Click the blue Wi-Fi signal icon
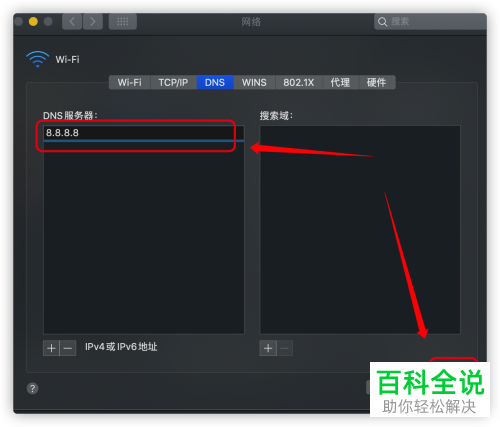 [38, 59]
